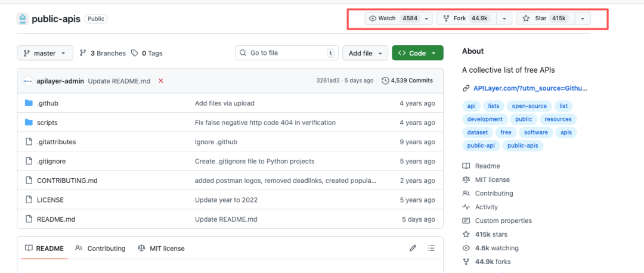
Task: Click the README.md file icon
Action: 29,219
